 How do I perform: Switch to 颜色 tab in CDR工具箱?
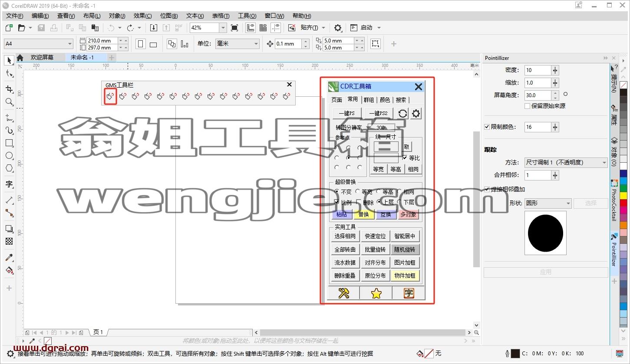click(x=385, y=100)
